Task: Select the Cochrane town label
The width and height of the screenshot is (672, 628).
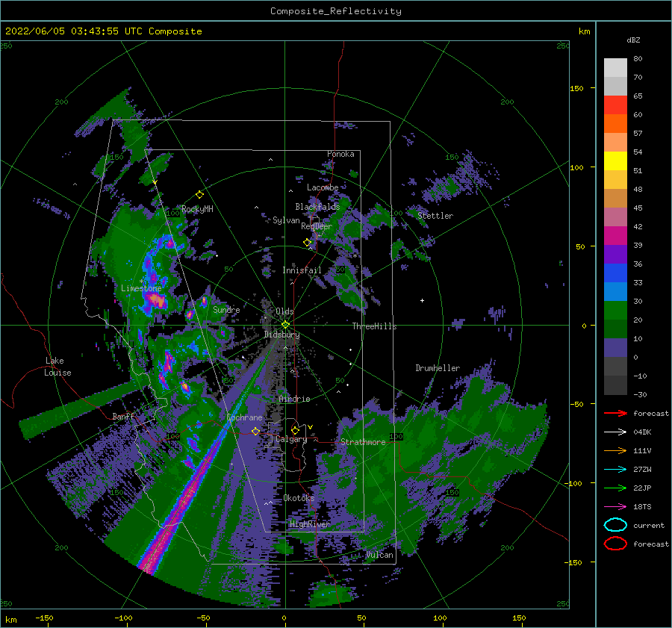Action: tap(244, 417)
